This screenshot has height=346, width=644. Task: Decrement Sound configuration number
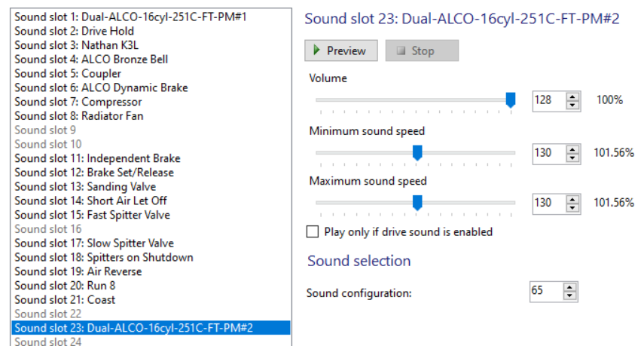570,295
